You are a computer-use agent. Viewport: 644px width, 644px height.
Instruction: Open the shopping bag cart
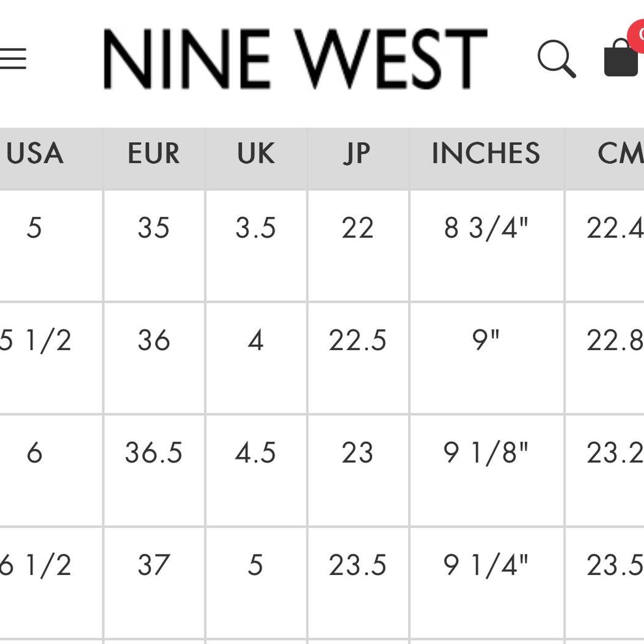click(620, 59)
